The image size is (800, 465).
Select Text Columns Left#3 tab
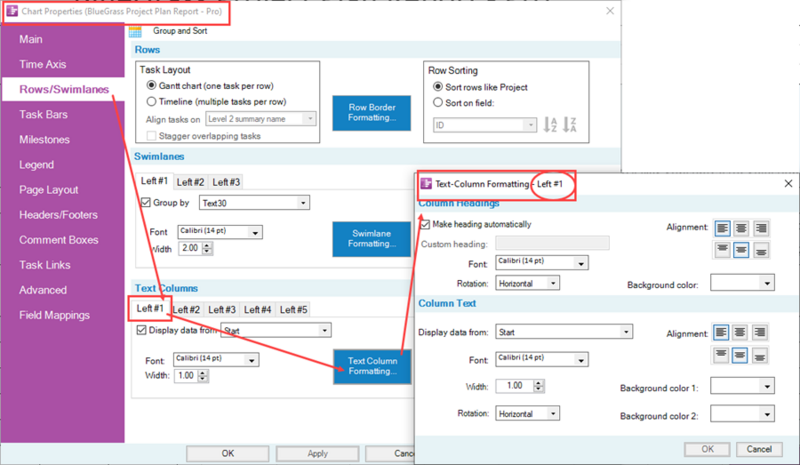222,310
